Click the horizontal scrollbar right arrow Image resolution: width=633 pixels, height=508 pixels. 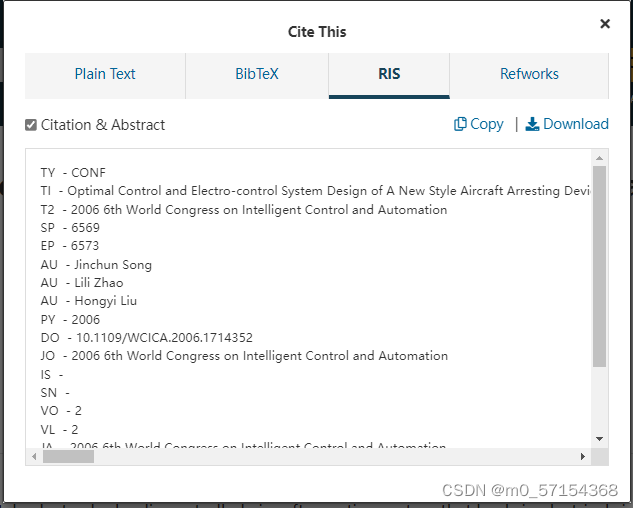583,456
